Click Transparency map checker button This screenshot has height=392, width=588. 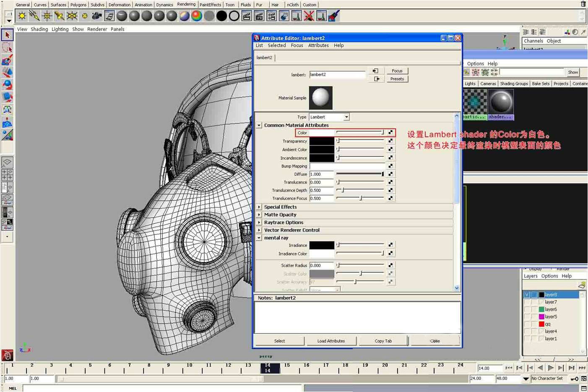390,141
